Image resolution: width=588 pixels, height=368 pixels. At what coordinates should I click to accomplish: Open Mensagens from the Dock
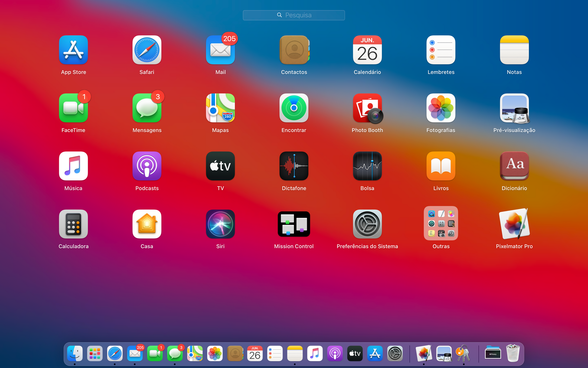[175, 353]
